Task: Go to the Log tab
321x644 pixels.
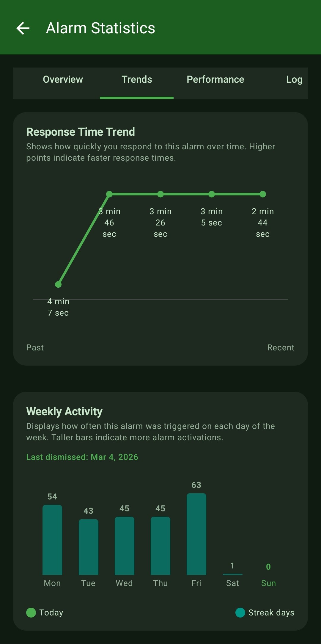Action: (x=294, y=79)
